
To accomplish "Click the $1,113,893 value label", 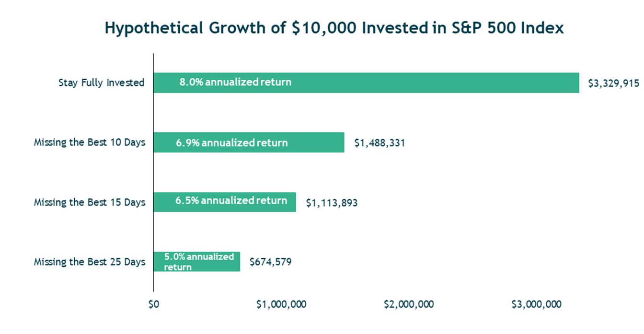I will [x=332, y=203].
